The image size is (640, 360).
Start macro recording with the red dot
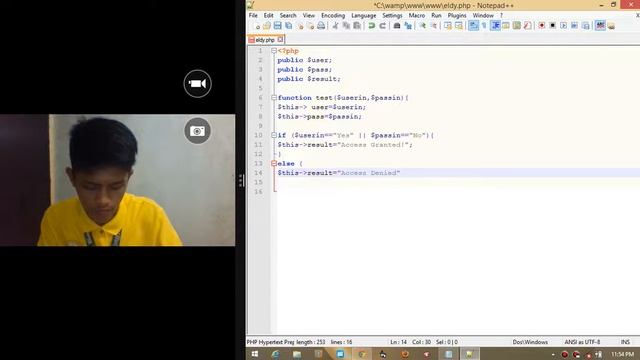tap(542, 26)
